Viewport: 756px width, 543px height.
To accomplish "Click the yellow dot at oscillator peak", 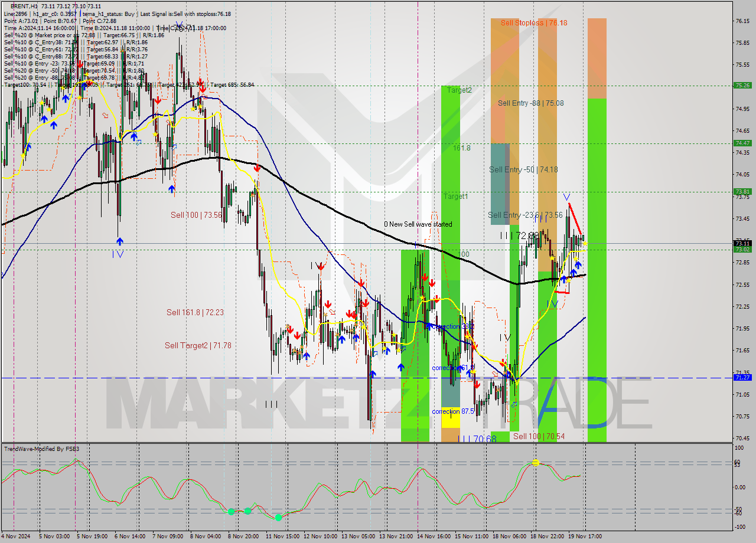I will pyautogui.click(x=535, y=462).
